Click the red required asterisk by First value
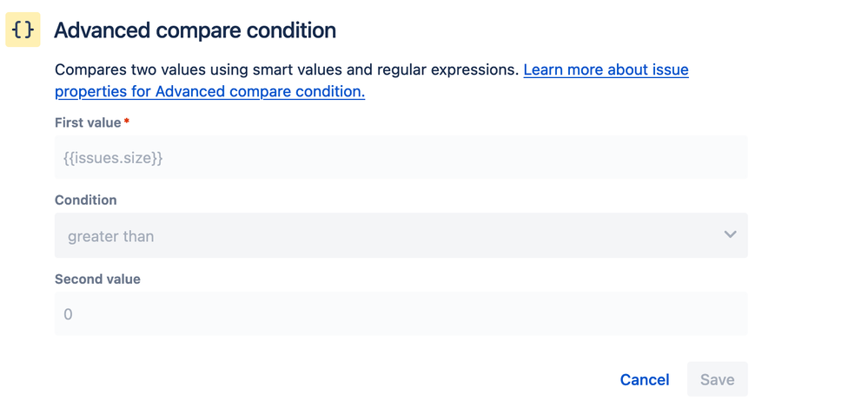 [127, 122]
